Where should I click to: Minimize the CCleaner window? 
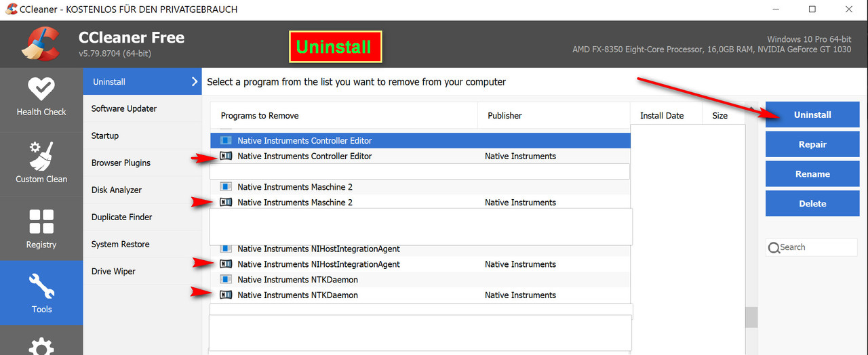coord(775,9)
